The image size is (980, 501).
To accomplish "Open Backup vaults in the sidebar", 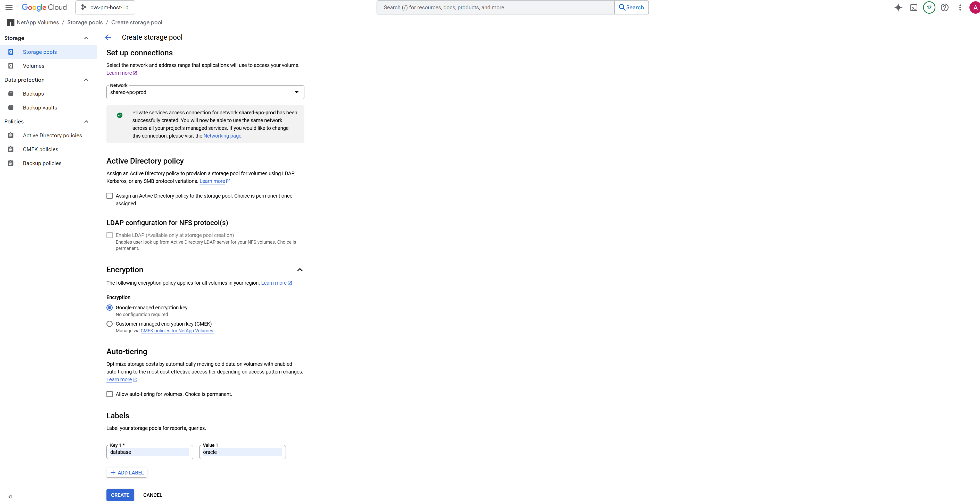I will coord(40,108).
